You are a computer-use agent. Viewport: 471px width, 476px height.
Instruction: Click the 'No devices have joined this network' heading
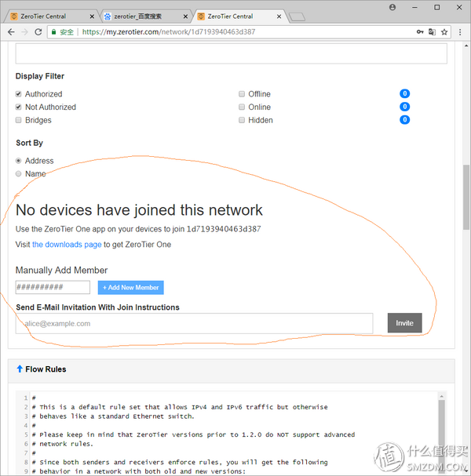tap(139, 209)
